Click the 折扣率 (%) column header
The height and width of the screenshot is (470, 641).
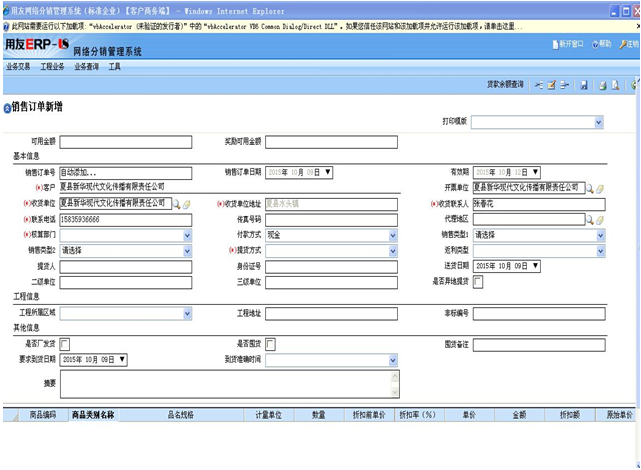pos(417,415)
